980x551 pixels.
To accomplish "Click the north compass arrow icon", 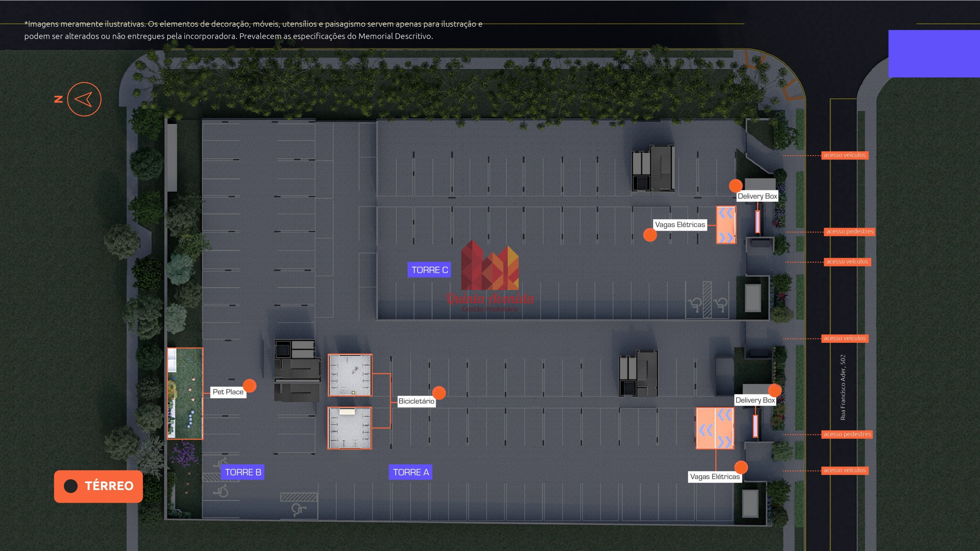I will coord(84,99).
